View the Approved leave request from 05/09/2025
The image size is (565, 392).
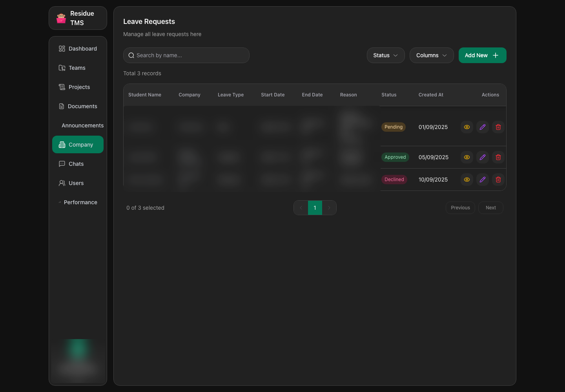click(467, 157)
